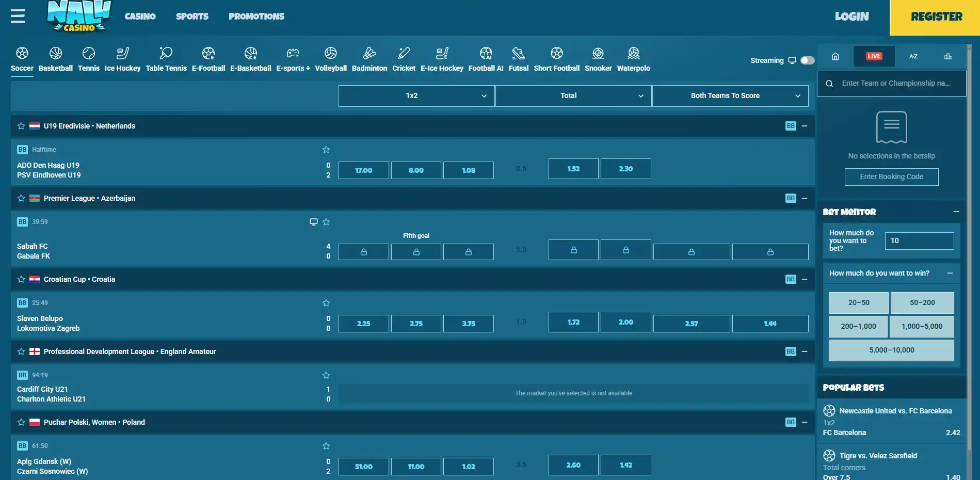Viewport: 980px width, 480px height.
Task: Toggle the Streaming switch
Action: tap(808, 60)
